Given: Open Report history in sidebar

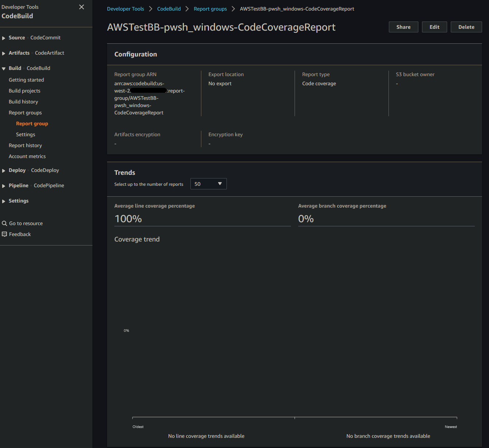Looking at the screenshot, I should click(25, 145).
